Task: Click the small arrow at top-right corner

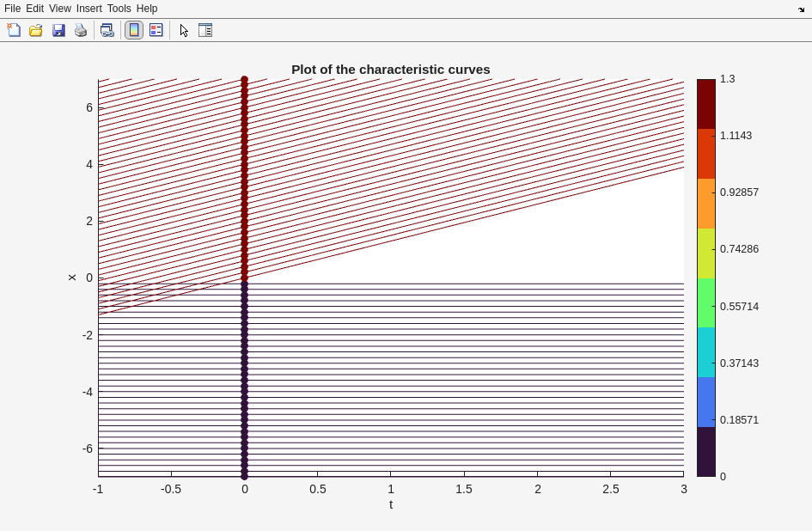Action: point(801,9)
